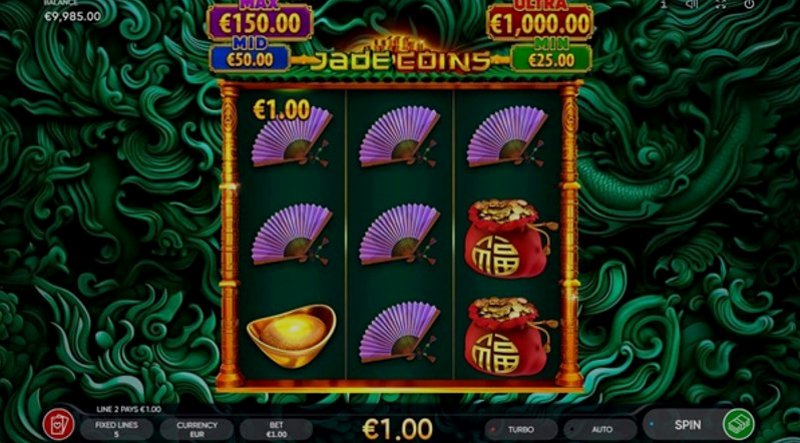Viewport: 800px width, 443px height.
Task: Click the SPIN button
Action: [687, 425]
